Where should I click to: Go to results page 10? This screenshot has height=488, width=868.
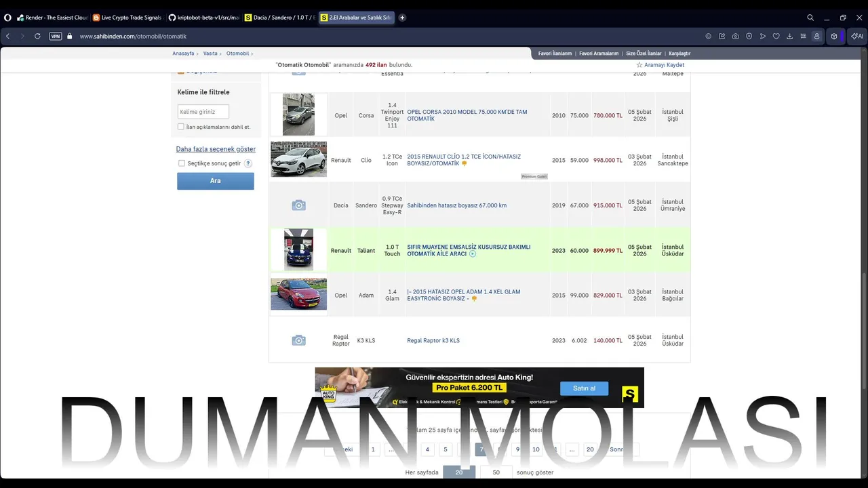click(536, 449)
